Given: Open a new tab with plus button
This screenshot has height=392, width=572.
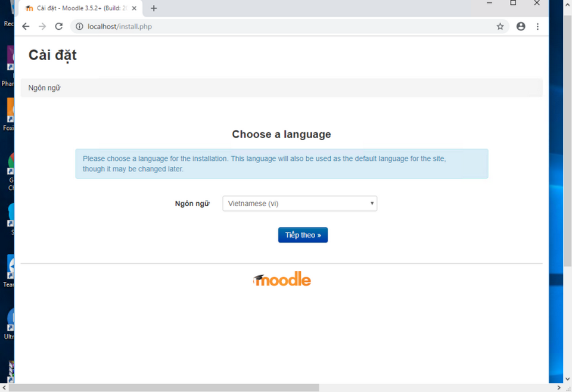Looking at the screenshot, I should click(x=154, y=8).
